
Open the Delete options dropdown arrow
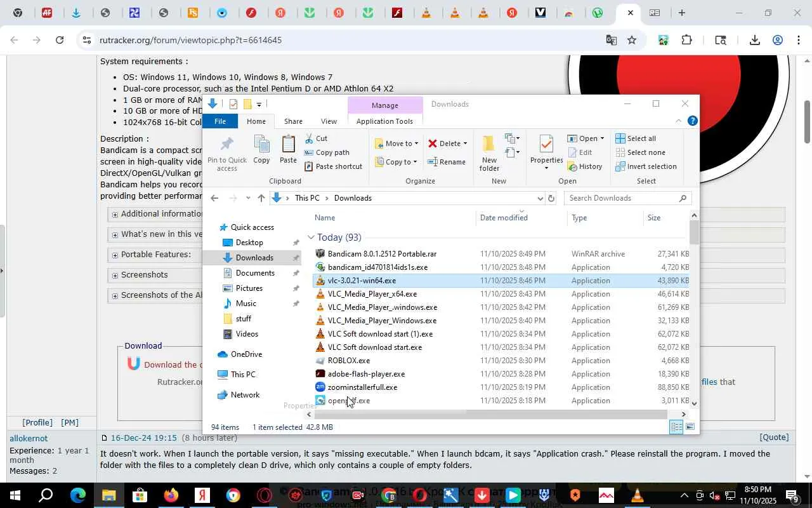(465, 144)
